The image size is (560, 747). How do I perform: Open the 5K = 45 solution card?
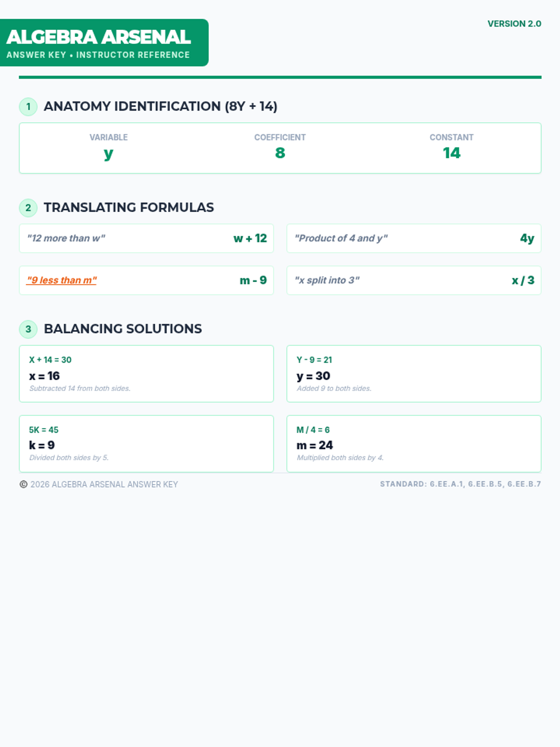(x=146, y=444)
